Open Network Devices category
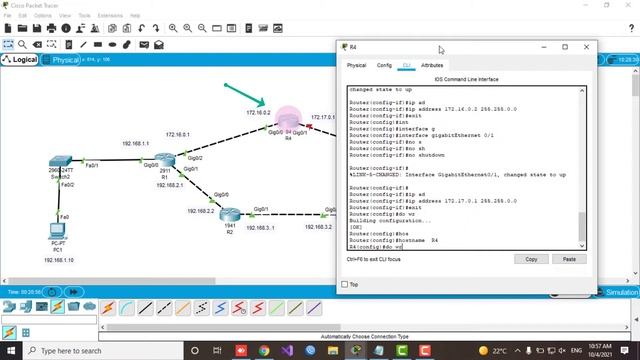 (9, 307)
